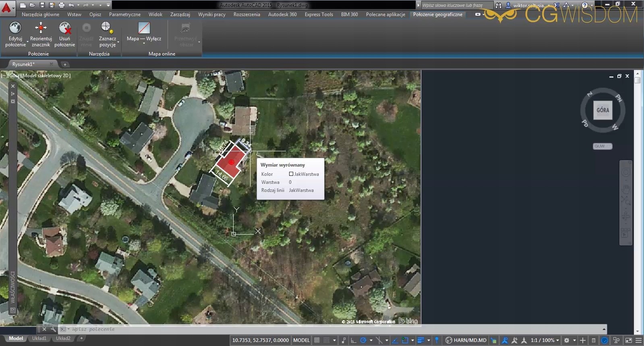Expand the Zaznacz pozycję dropdown
Screen dimensions: 644x346
tap(118, 42)
